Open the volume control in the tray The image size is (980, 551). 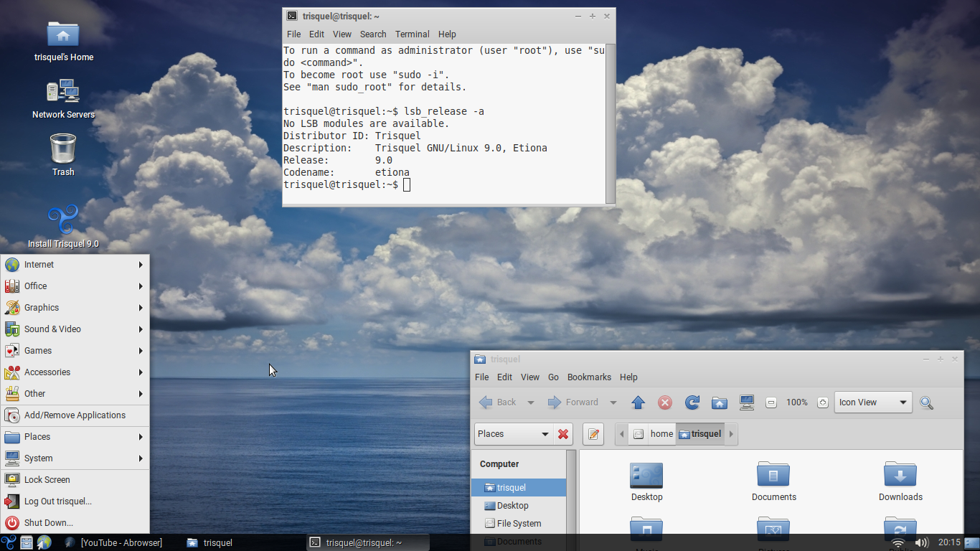pyautogui.click(x=921, y=542)
